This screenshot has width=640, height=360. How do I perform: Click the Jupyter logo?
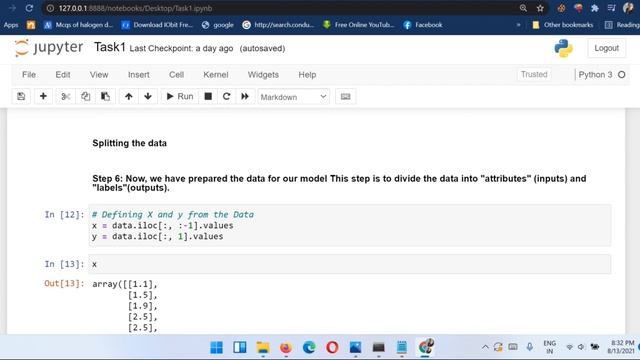[x=49, y=48]
